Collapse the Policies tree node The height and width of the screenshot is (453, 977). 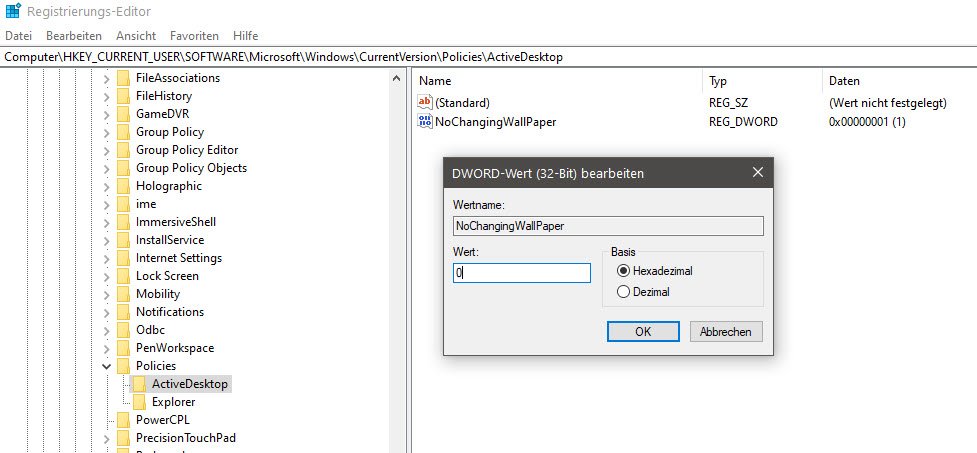pos(107,366)
